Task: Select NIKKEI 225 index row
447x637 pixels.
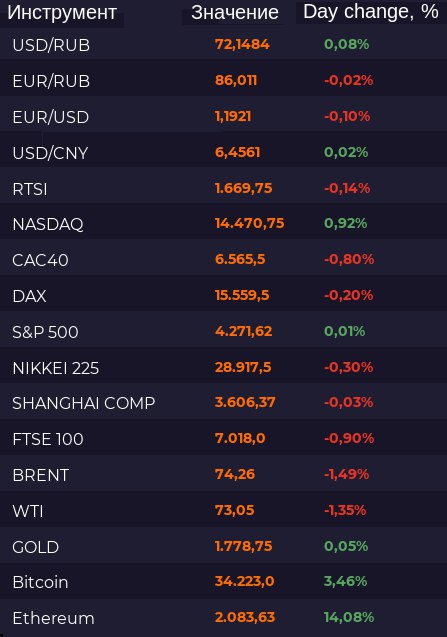Action: 224,368
